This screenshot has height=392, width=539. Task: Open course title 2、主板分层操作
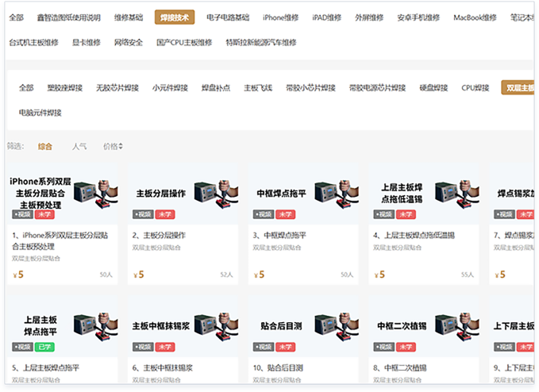tap(159, 236)
